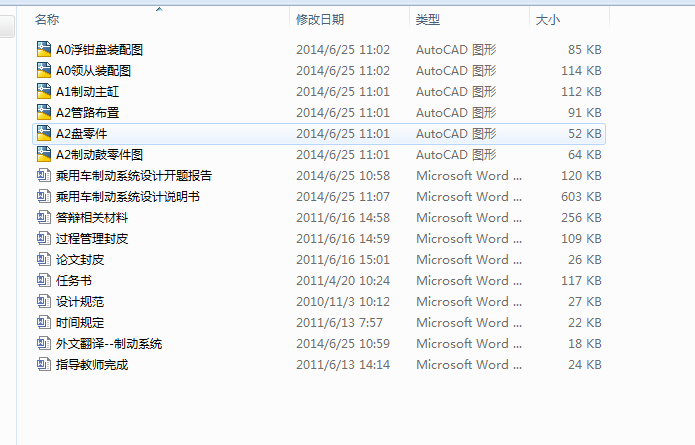Click the date 2011/6/16 14:58

point(343,217)
